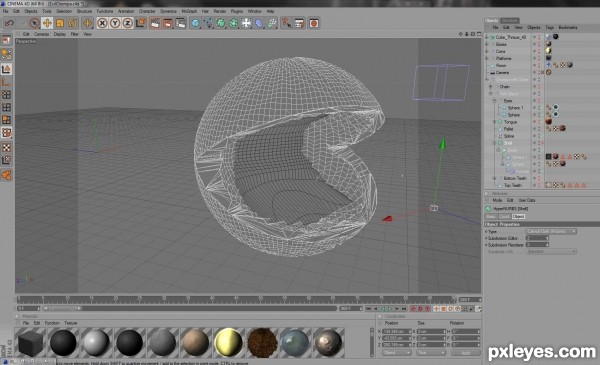This screenshot has height=365, width=600.
Task: Open the Object tab in Attributes
Action: click(518, 217)
